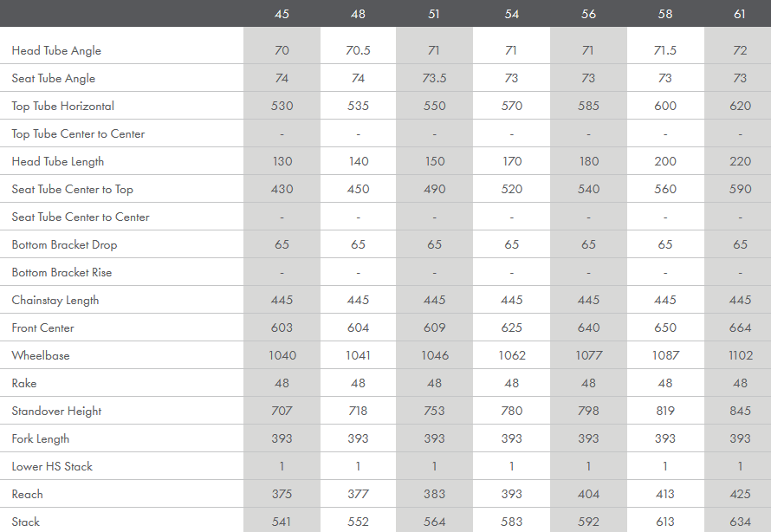
Task: Select the size 56 column header
Action: 588,14
